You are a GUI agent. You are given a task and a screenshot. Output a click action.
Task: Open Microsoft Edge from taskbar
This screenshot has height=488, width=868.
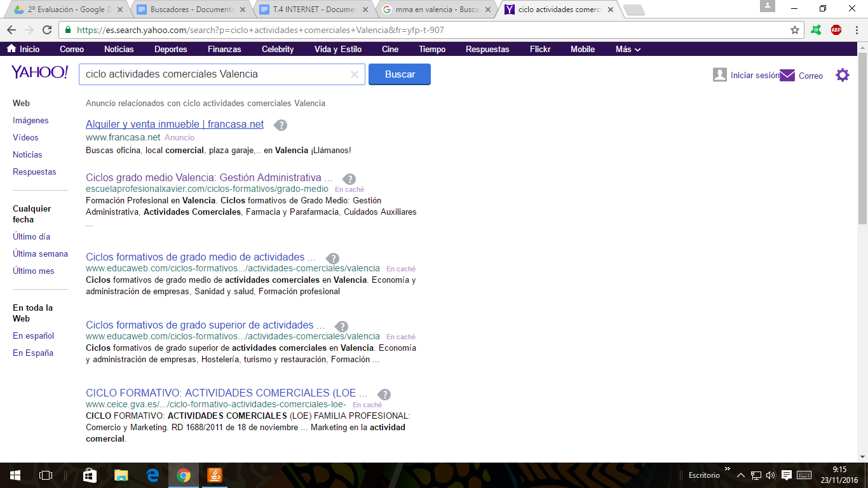pos(153,475)
